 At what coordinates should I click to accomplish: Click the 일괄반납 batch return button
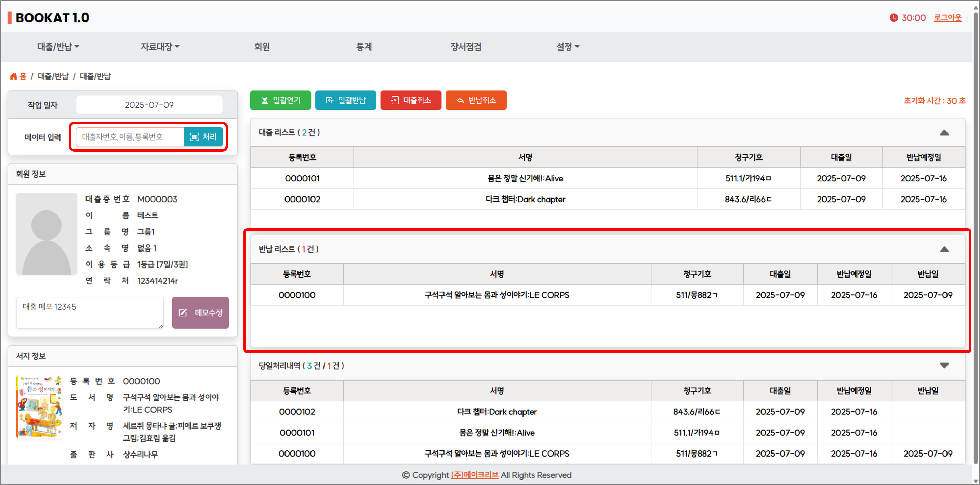(345, 100)
